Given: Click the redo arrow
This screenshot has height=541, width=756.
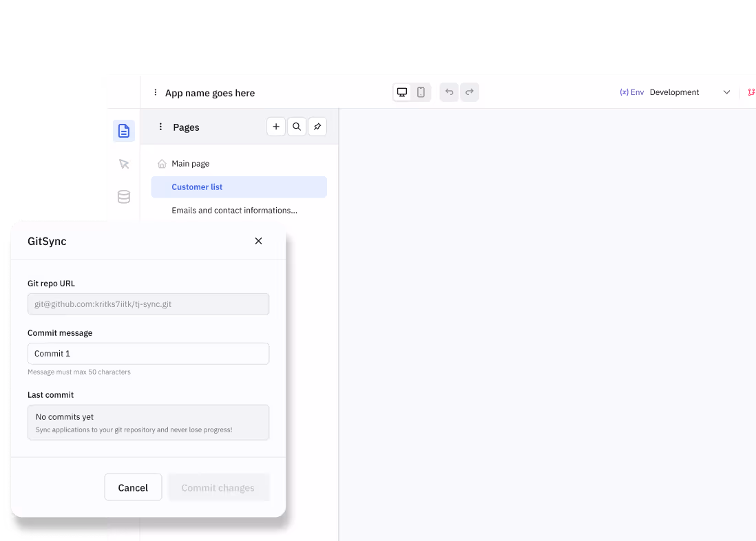Looking at the screenshot, I should point(470,92).
